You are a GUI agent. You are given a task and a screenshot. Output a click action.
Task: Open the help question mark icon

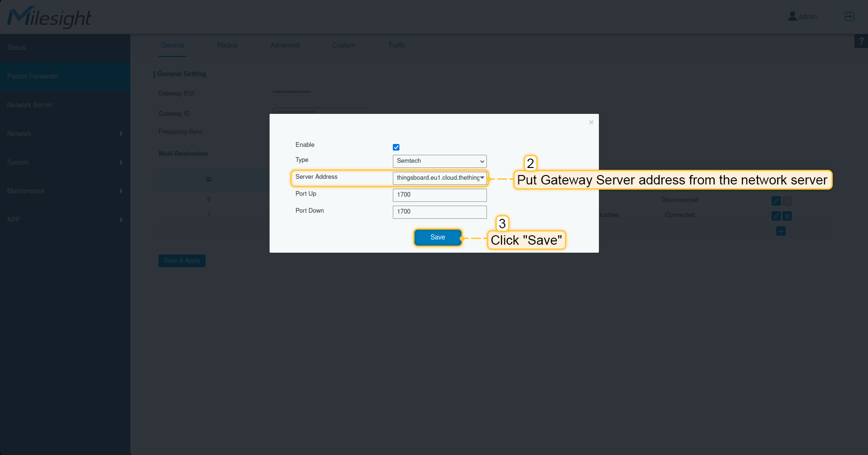click(861, 41)
